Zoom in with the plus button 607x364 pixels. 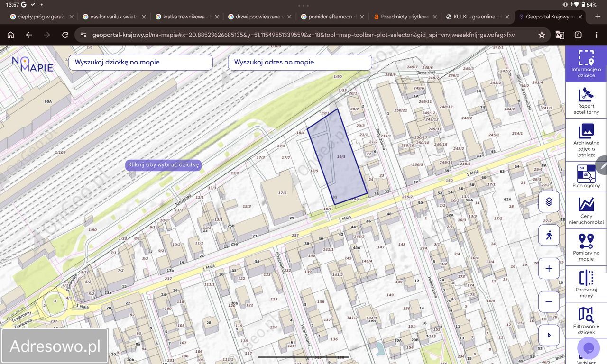point(549,268)
